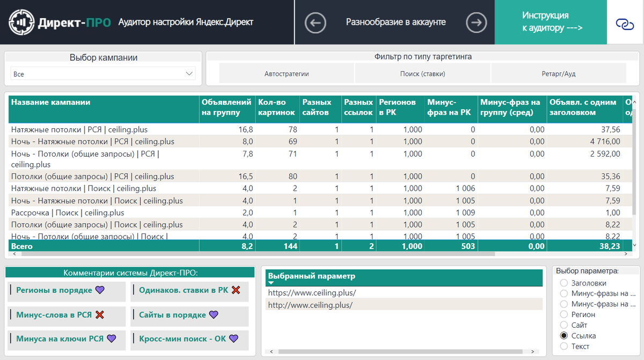Screen dimensions: 644x360
Task: Click the ads-per-group value 7,8
Action: pyautogui.click(x=248, y=154)
